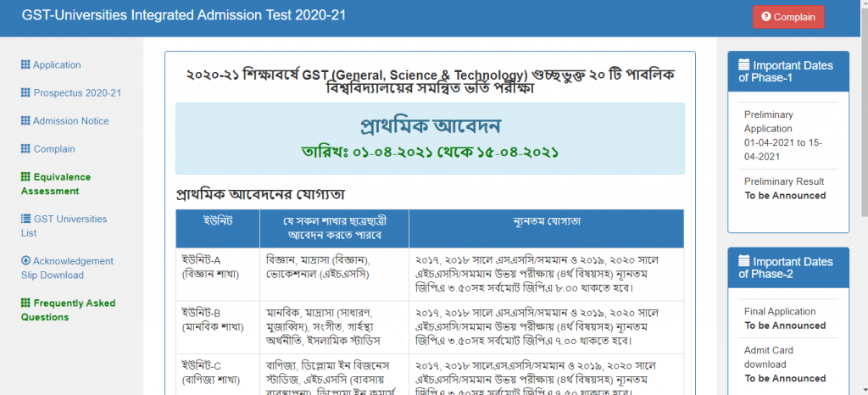
Task: Click the grid icon beside Admission Notice
Action: pos(25,120)
